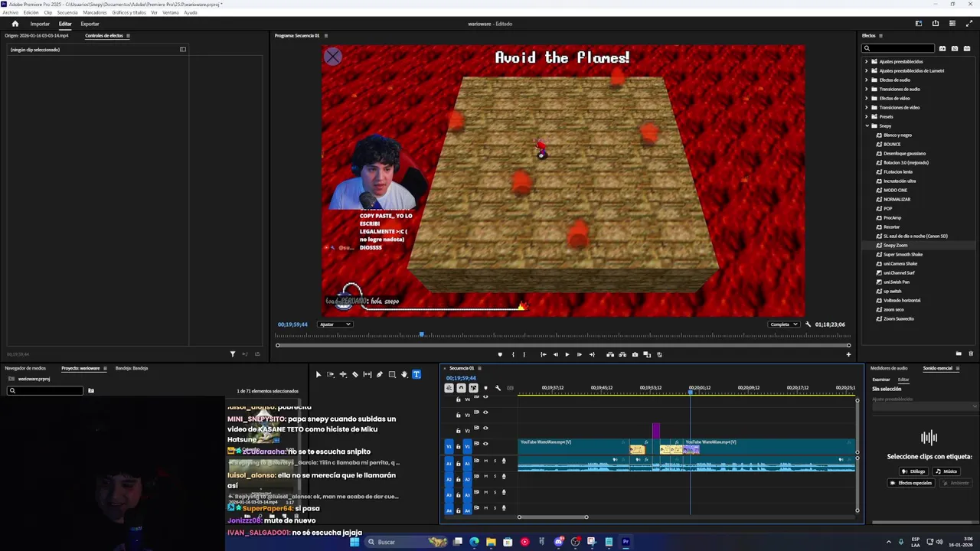Step forward one frame
980x551 pixels.
pos(580,354)
